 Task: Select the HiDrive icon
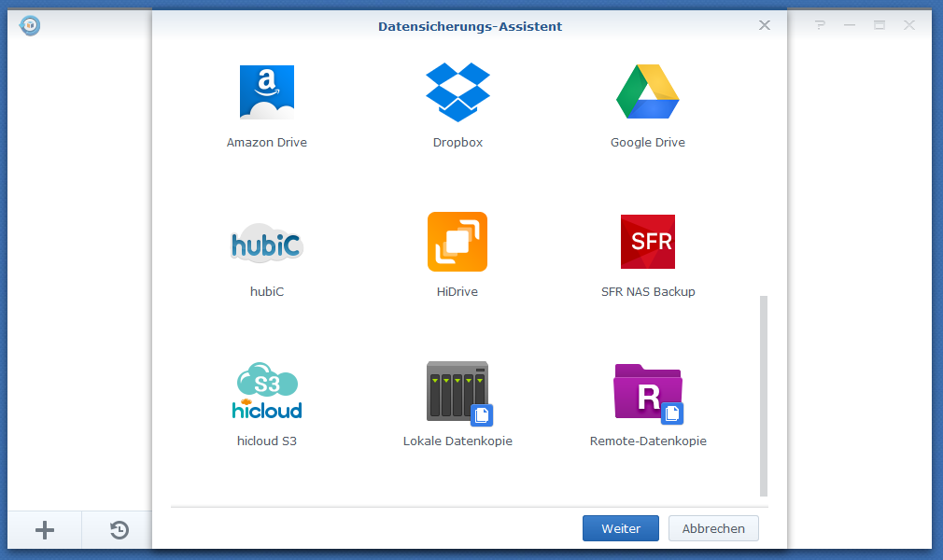tap(457, 241)
